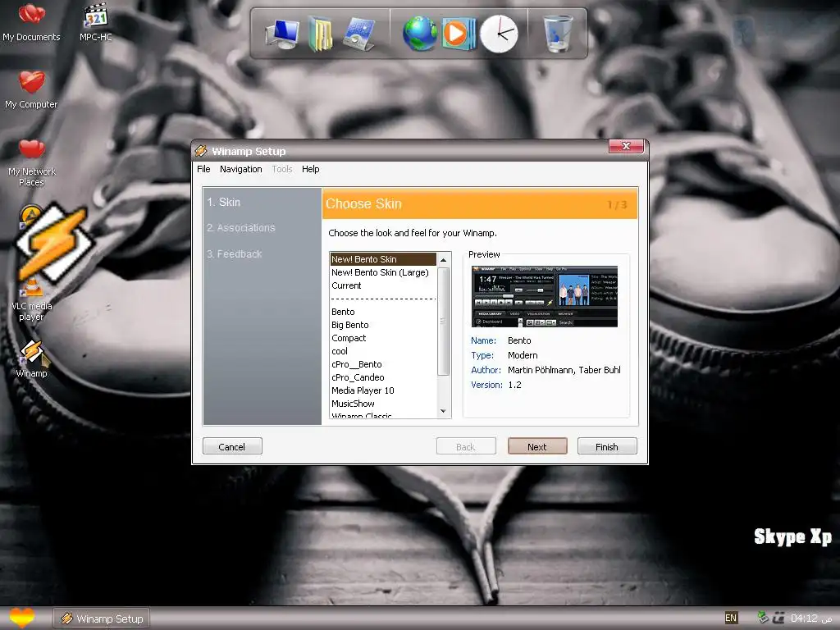Screen dimensions: 840x630
Task: Open the Winamp desktop shortcut
Action: coord(31,358)
